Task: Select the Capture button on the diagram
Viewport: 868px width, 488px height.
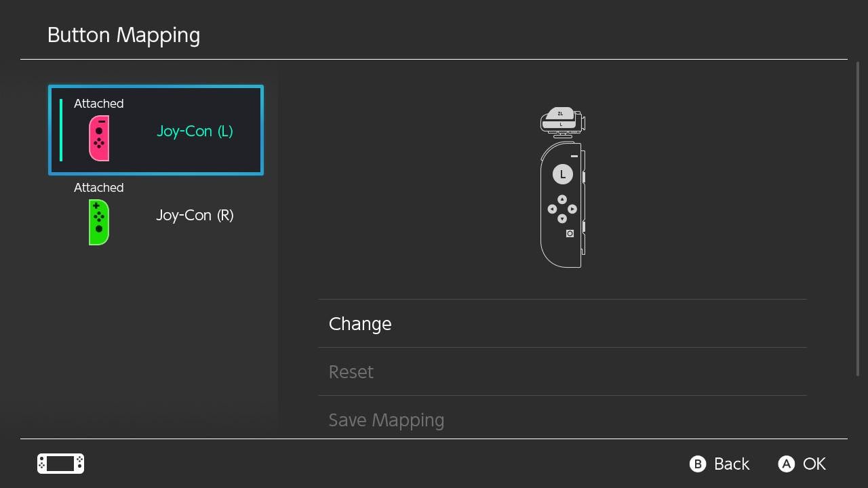Action: tap(570, 233)
